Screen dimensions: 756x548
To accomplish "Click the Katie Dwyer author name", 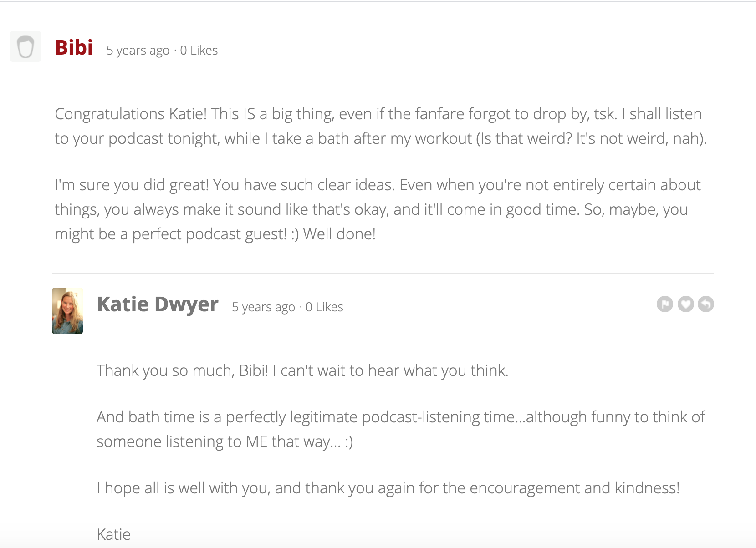I will pyautogui.click(x=158, y=304).
